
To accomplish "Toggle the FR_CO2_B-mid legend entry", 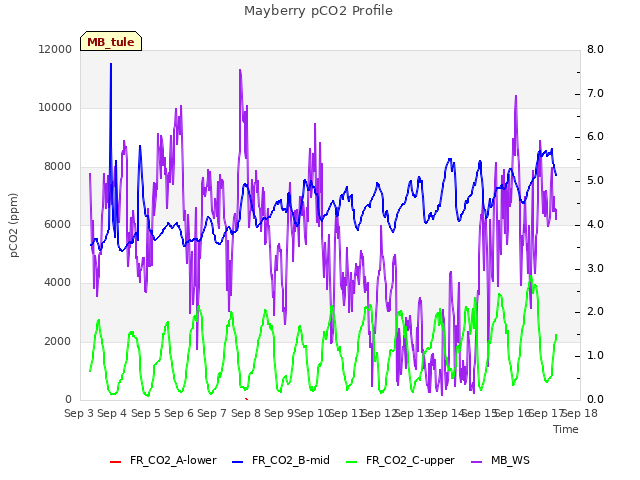I will click(x=281, y=460).
